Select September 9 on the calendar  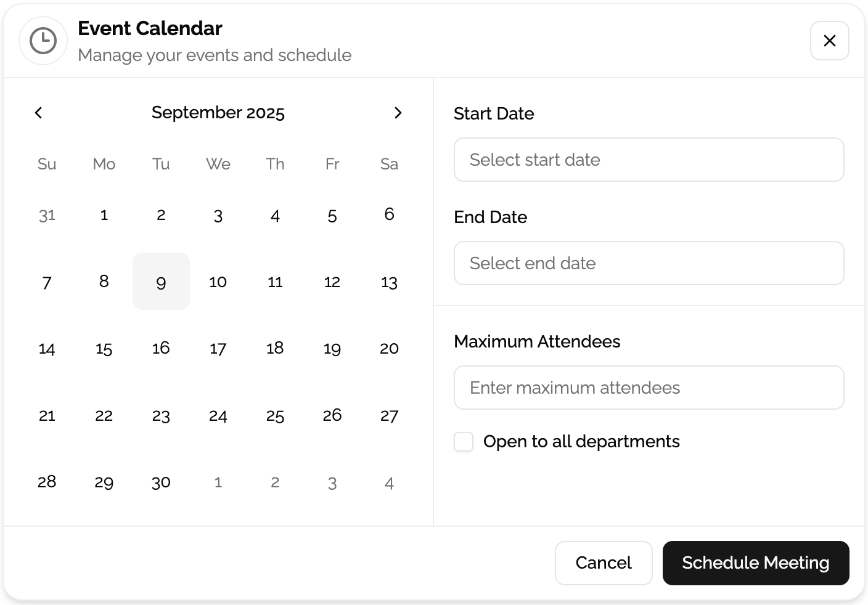[161, 282]
